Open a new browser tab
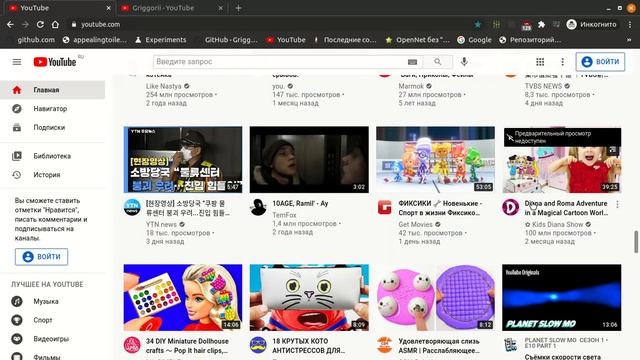Image resolution: width=640 pixels, height=360 pixels. pos(238,8)
